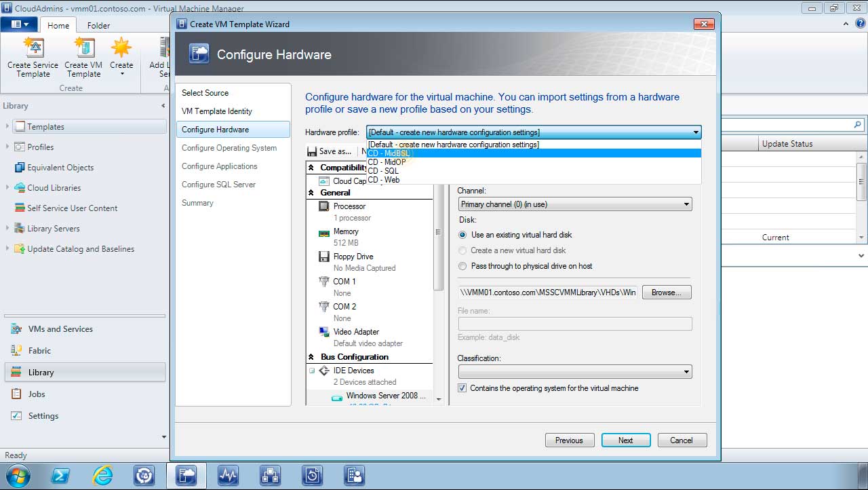The image size is (868, 490).
Task: Open the Windows Start button
Action: pyautogui.click(x=19, y=476)
